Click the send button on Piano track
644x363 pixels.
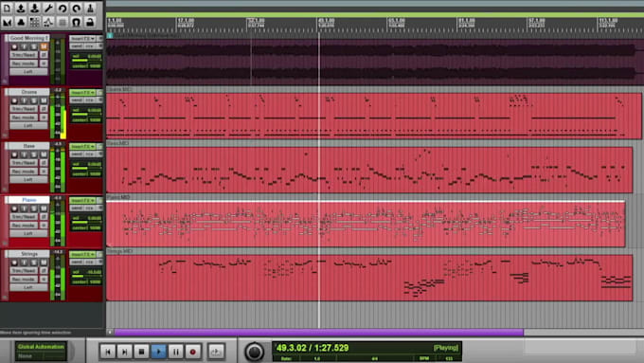(x=77, y=208)
